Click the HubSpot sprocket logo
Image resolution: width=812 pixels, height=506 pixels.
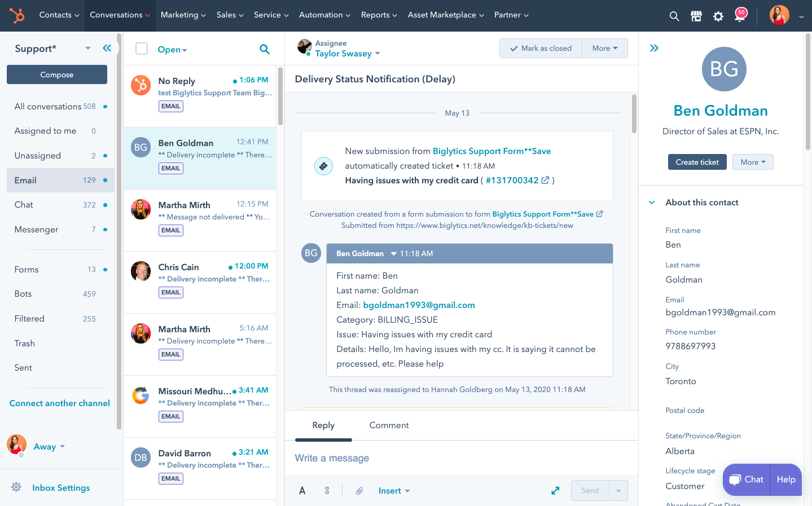pos(17,15)
